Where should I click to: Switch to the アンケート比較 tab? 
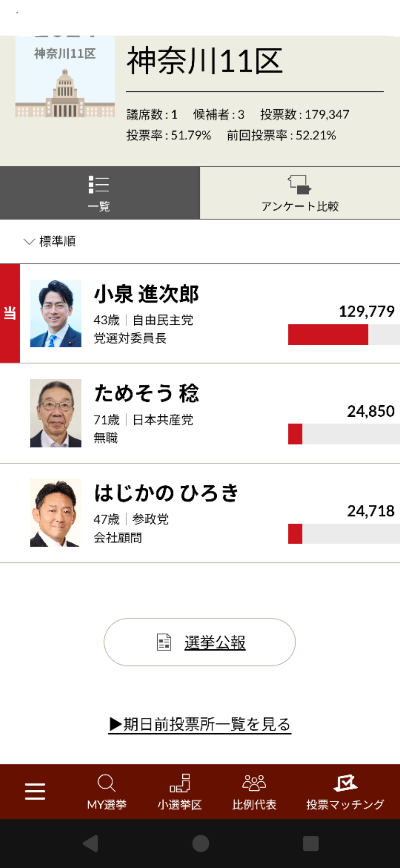click(299, 193)
